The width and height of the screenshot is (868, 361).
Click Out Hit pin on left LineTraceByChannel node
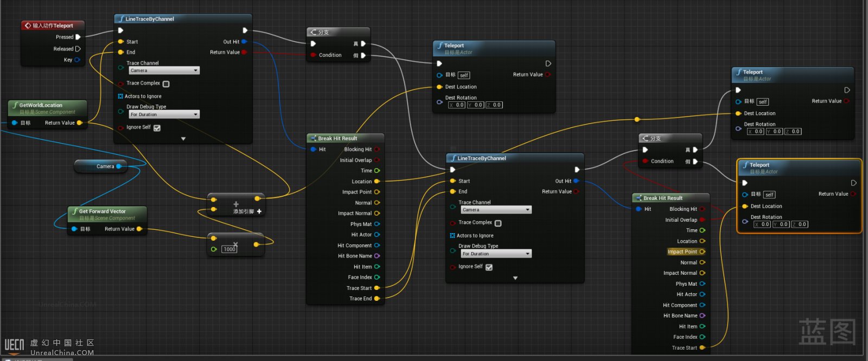click(x=244, y=42)
